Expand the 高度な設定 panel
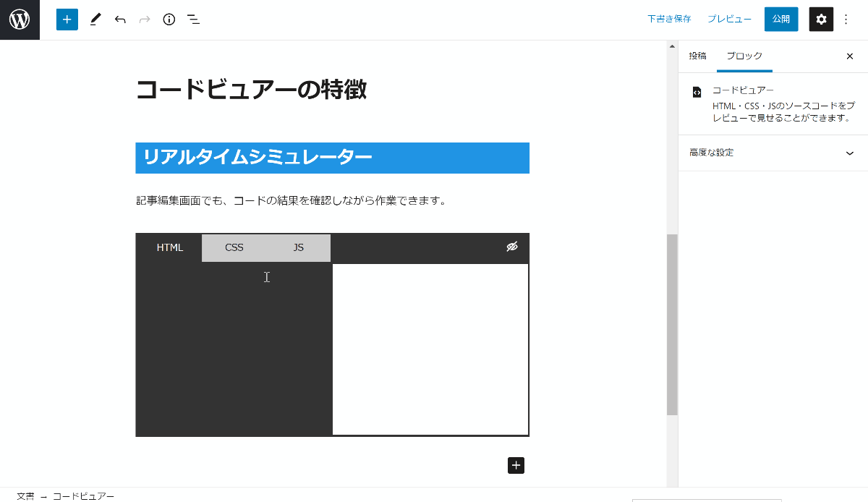This screenshot has width=868, height=502. 773,153
